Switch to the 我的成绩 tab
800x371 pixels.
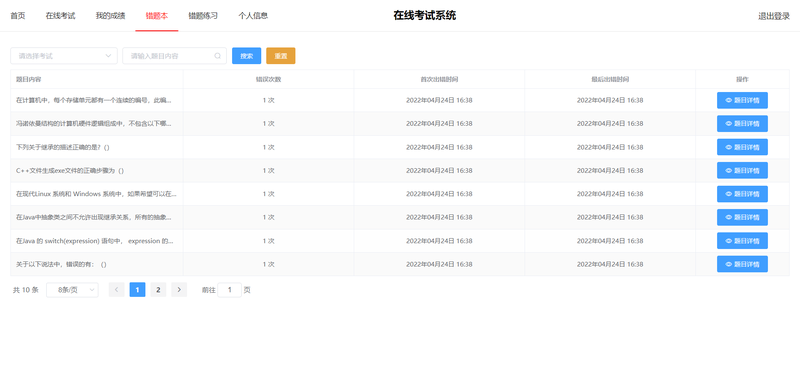click(x=110, y=16)
